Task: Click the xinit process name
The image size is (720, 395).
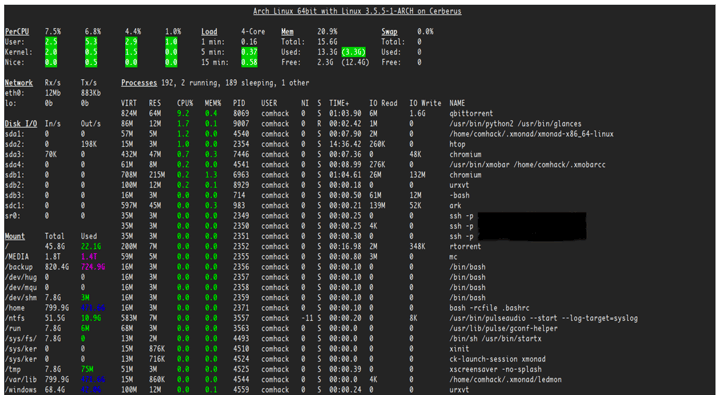Action: [459, 349]
